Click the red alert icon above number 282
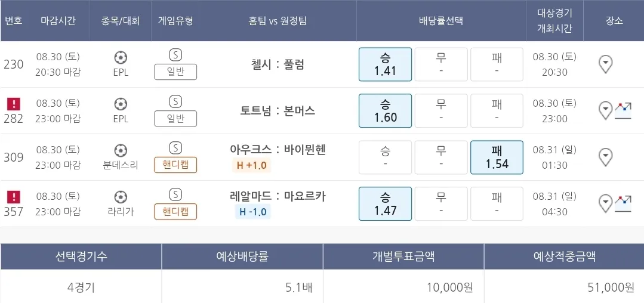The height and width of the screenshot is (303, 644). (13, 104)
